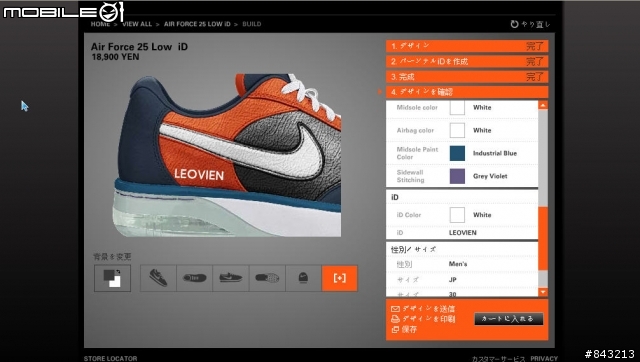This screenshot has width=640, height=362.
Task: Click the shoe preview image
Action: pyautogui.click(x=227, y=155)
